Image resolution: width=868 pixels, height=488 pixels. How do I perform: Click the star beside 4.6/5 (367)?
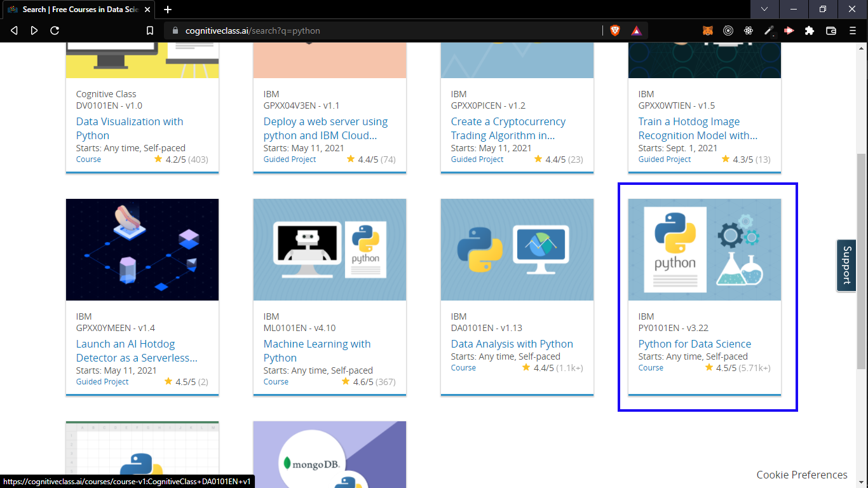point(346,381)
